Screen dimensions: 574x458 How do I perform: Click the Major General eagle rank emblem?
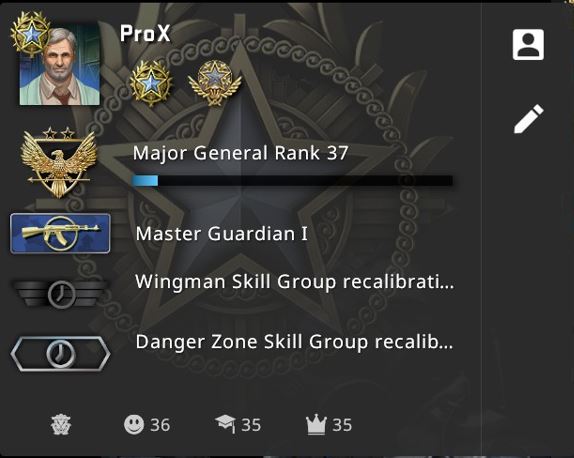click(x=59, y=162)
